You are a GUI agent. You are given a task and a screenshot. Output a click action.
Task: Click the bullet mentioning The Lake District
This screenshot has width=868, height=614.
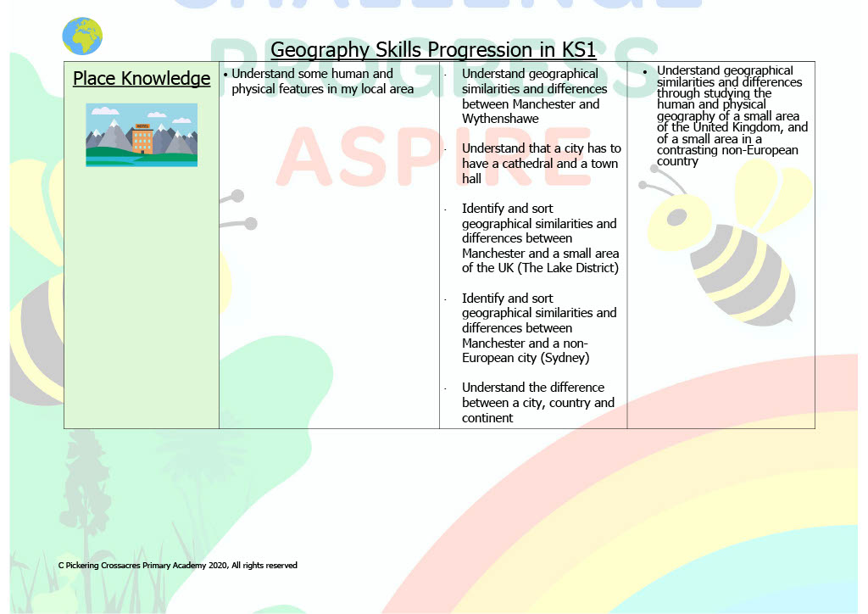[540, 238]
